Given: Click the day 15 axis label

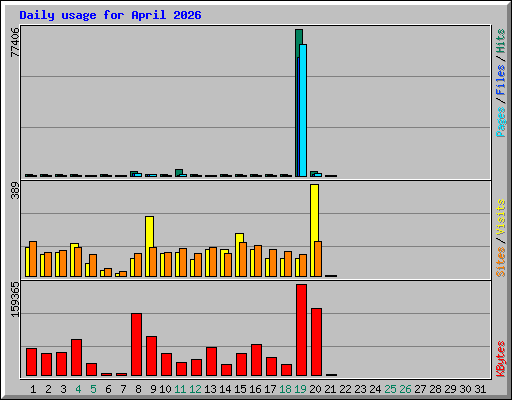Looking at the screenshot, I should click(240, 389).
